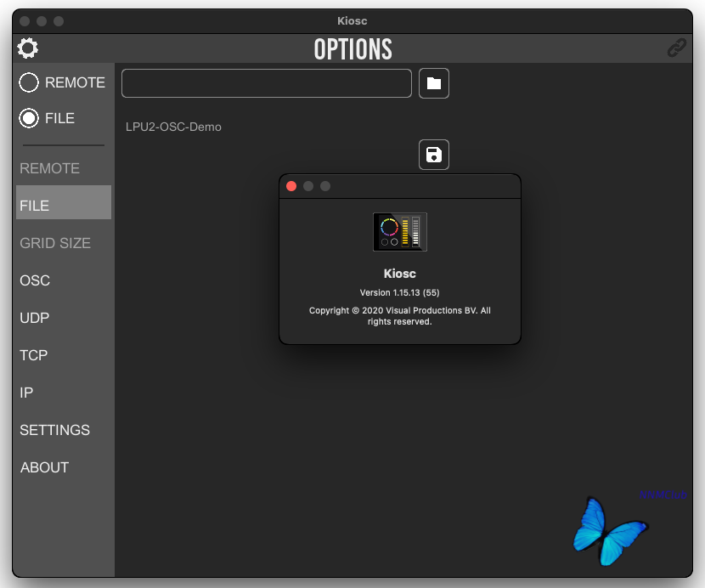Click the Kiosc app icon in About dialog
The width and height of the screenshot is (705, 588).
[x=400, y=232]
